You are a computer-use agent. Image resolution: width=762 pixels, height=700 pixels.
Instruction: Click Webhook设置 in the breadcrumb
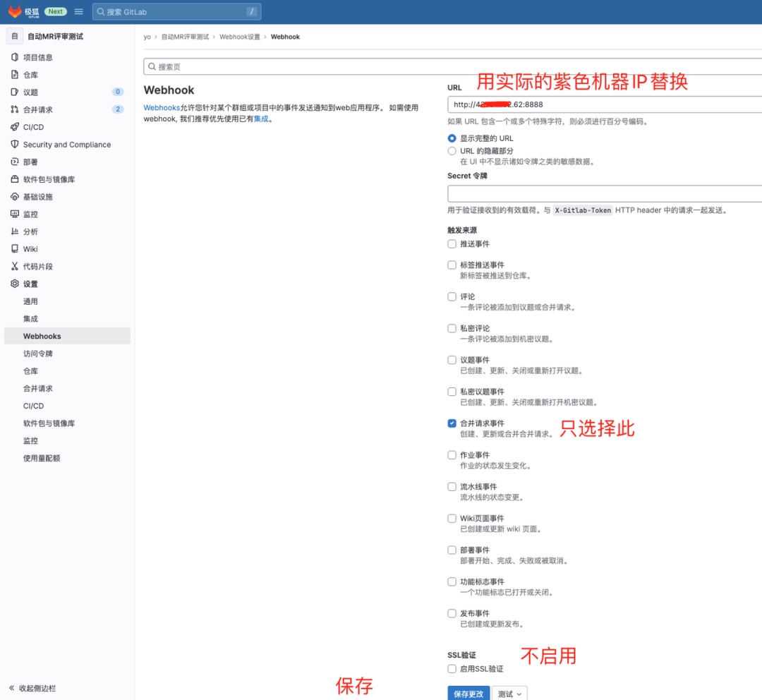[240, 37]
